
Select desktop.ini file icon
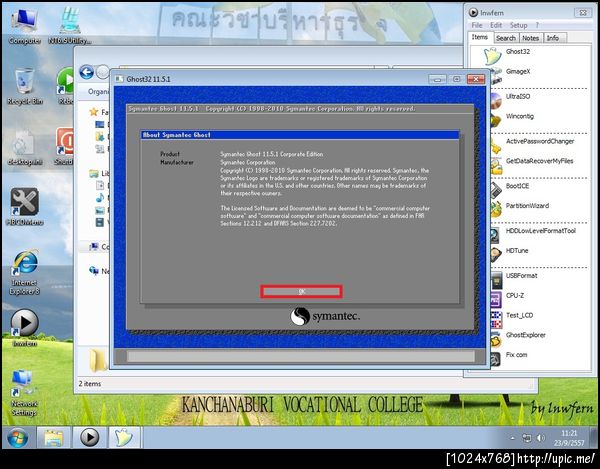24,147
